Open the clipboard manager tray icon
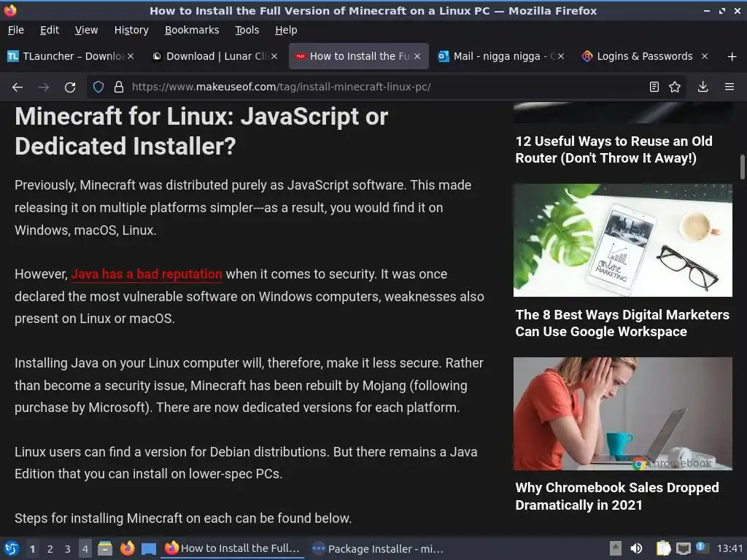Image resolution: width=747 pixels, height=560 pixels. tap(663, 548)
